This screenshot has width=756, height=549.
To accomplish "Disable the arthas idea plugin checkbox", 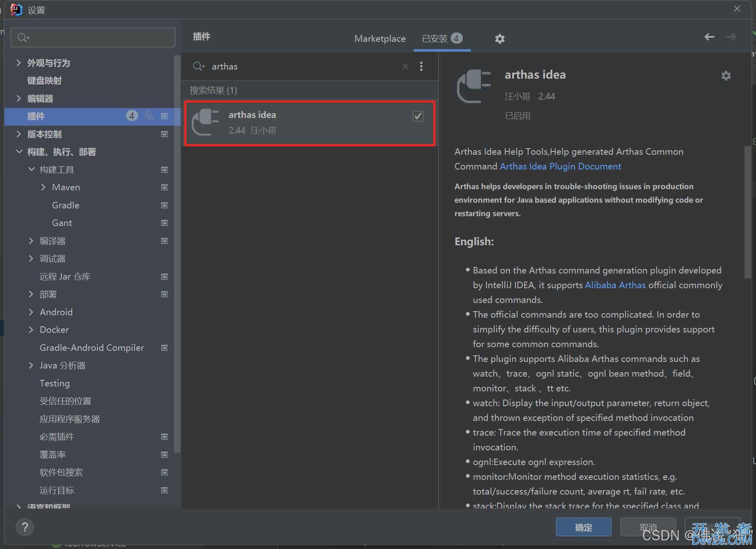I will pyautogui.click(x=418, y=116).
